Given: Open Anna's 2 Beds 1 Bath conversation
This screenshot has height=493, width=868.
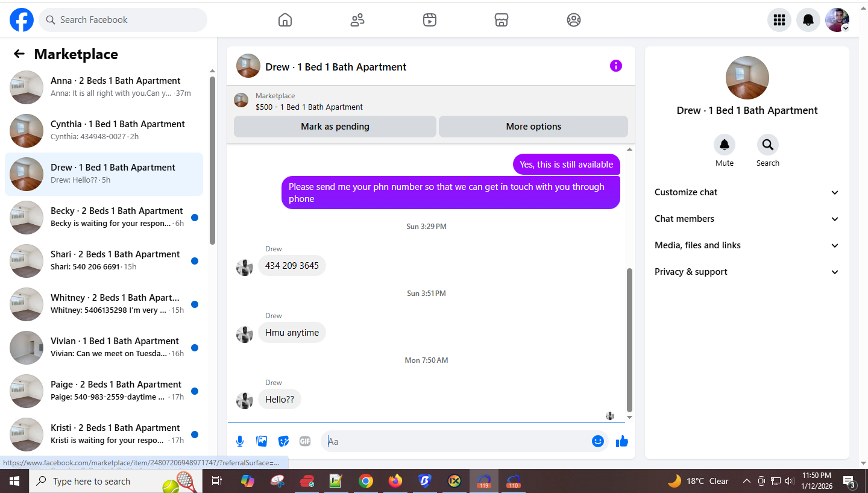Looking at the screenshot, I should click(x=104, y=87).
